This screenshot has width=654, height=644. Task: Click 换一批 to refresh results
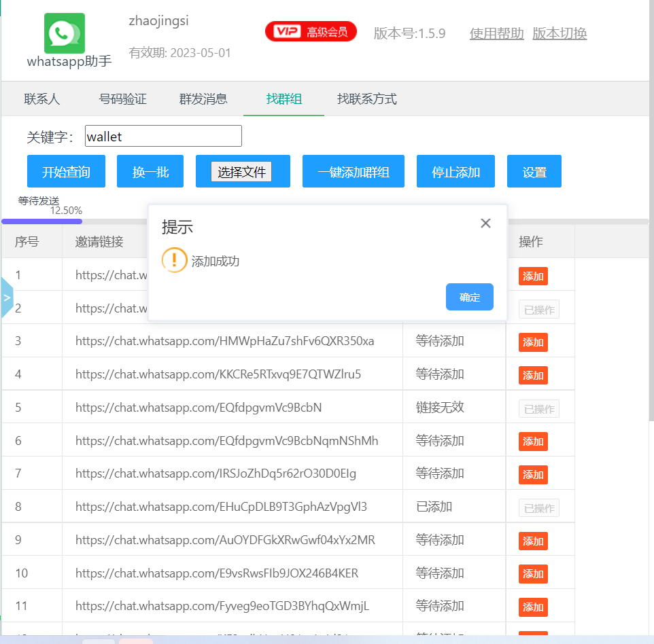(x=151, y=172)
